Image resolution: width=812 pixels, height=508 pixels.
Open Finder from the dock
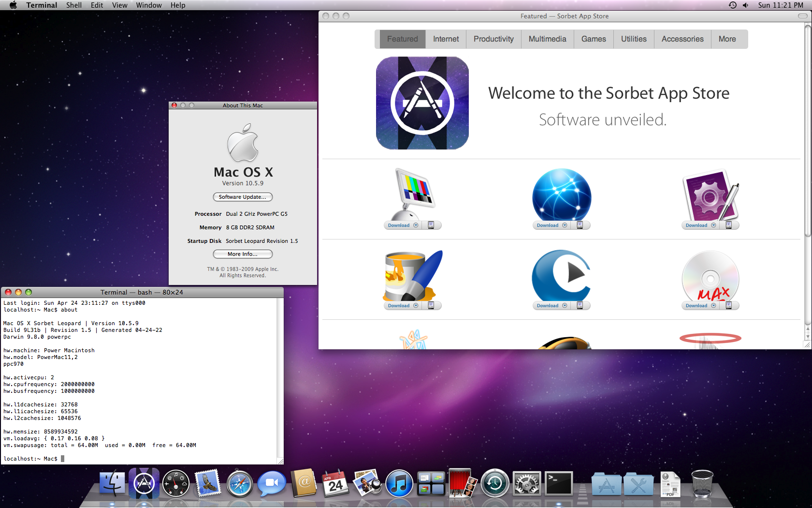click(x=112, y=483)
